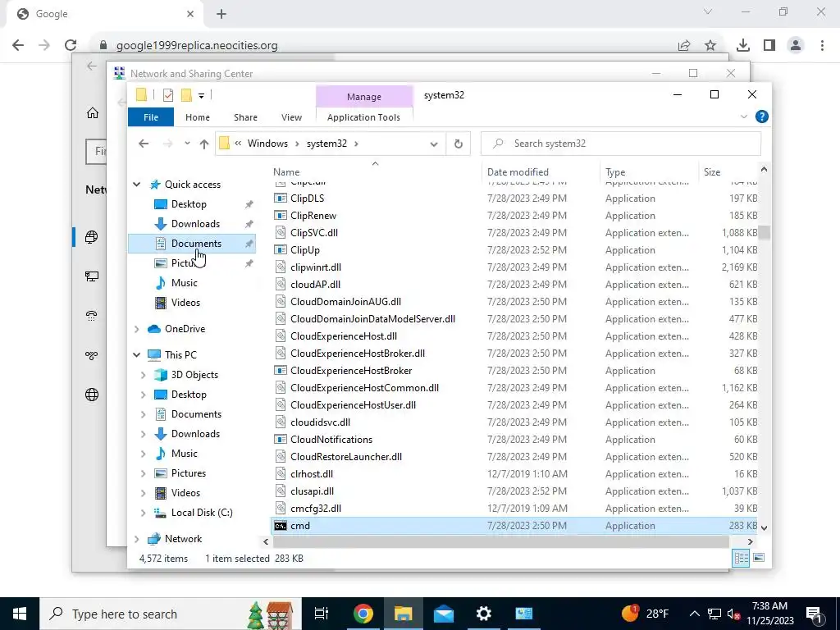
Task: Expand the ribbon with the chevron
Action: 743,116
